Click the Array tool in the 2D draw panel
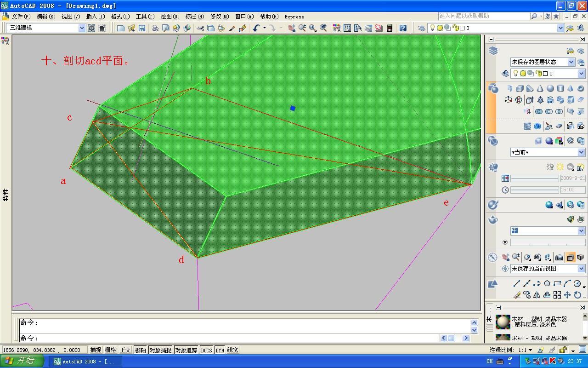The image size is (588, 368). coord(557,295)
